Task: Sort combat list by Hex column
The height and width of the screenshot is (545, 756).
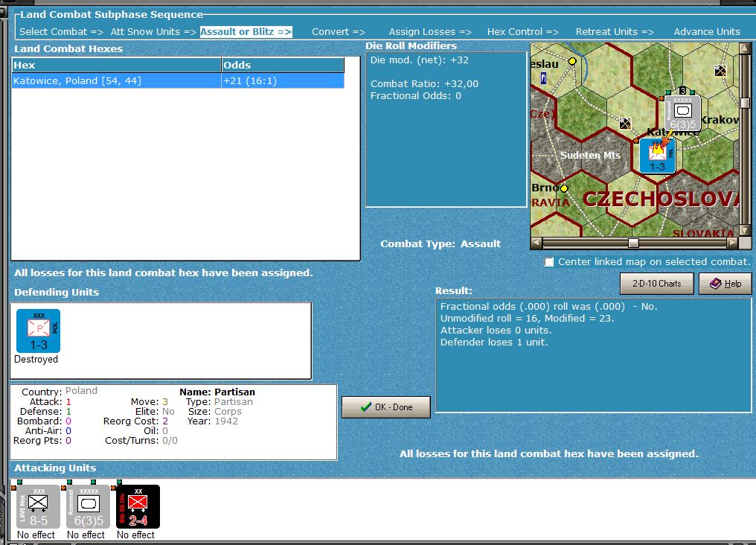Action: [x=116, y=65]
